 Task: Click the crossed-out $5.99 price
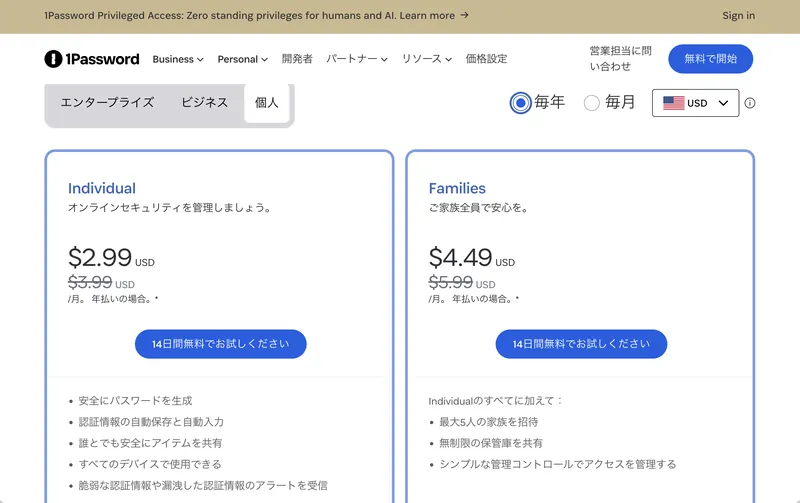click(451, 282)
